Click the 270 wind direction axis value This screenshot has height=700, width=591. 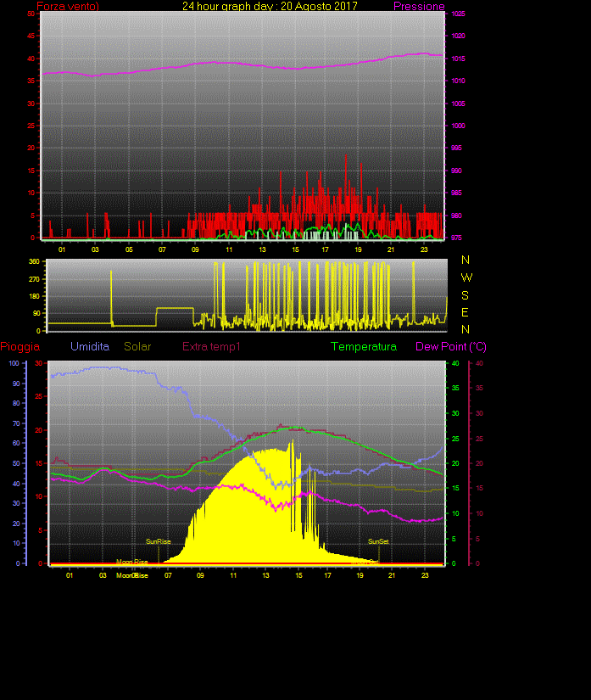[35, 279]
